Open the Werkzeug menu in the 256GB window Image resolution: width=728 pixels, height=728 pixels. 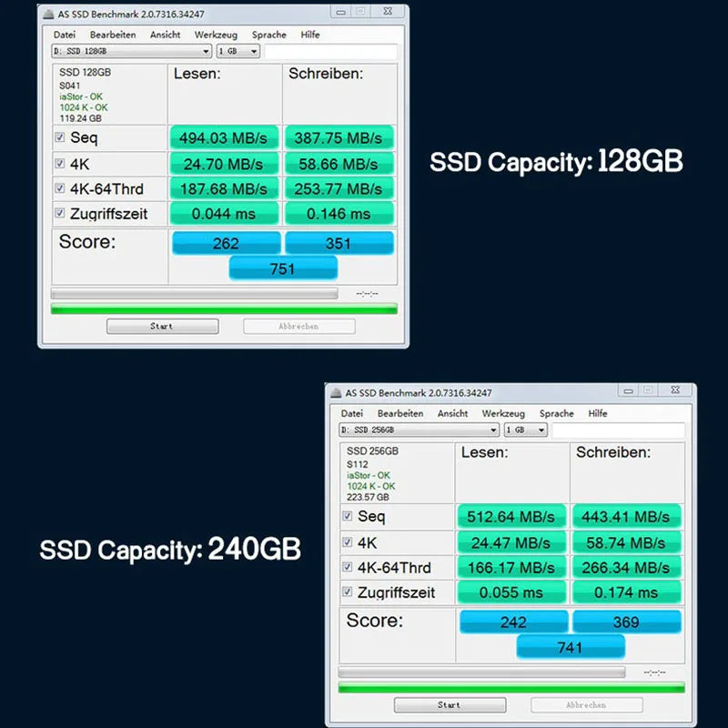click(503, 413)
